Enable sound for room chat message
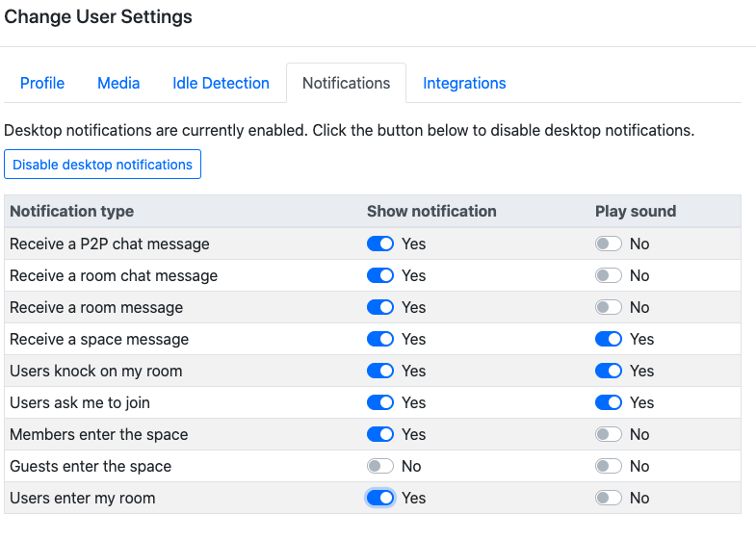Image resolution: width=756 pixels, height=540 pixels. click(609, 276)
